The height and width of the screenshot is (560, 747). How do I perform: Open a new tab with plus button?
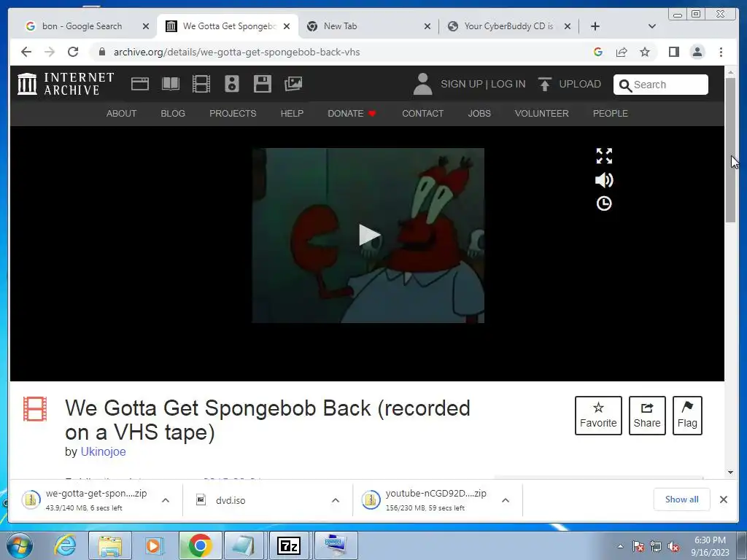pyautogui.click(x=595, y=26)
